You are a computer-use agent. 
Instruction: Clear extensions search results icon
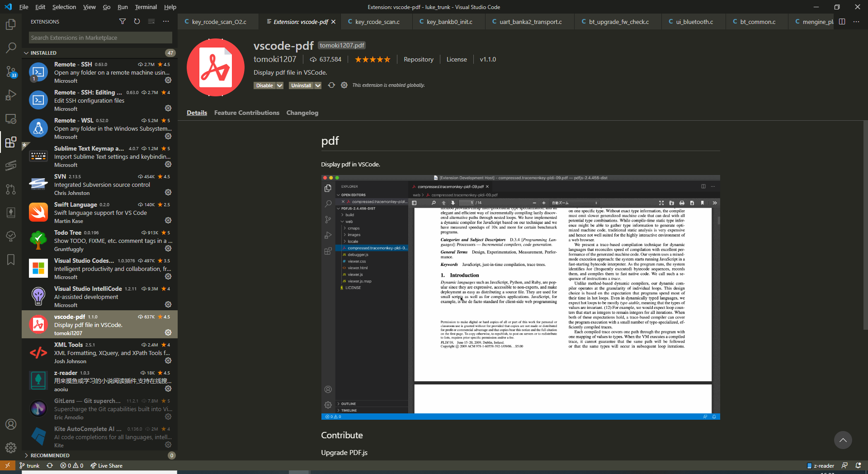click(151, 21)
